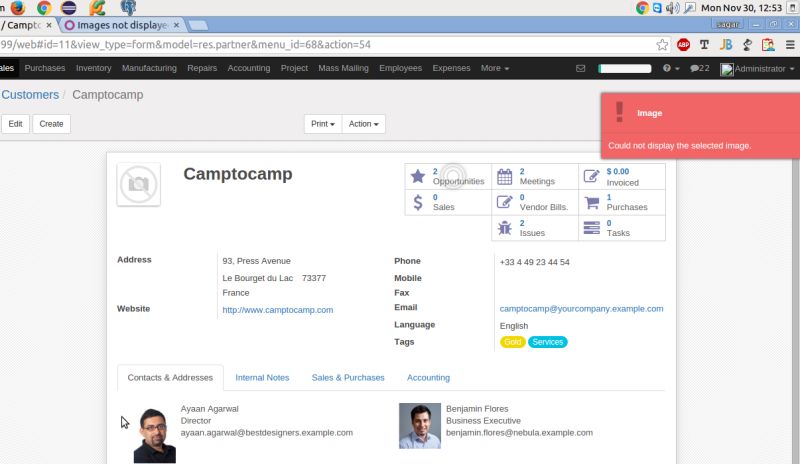
Task: Open Benjamin Flores's contact photo
Action: point(419,426)
